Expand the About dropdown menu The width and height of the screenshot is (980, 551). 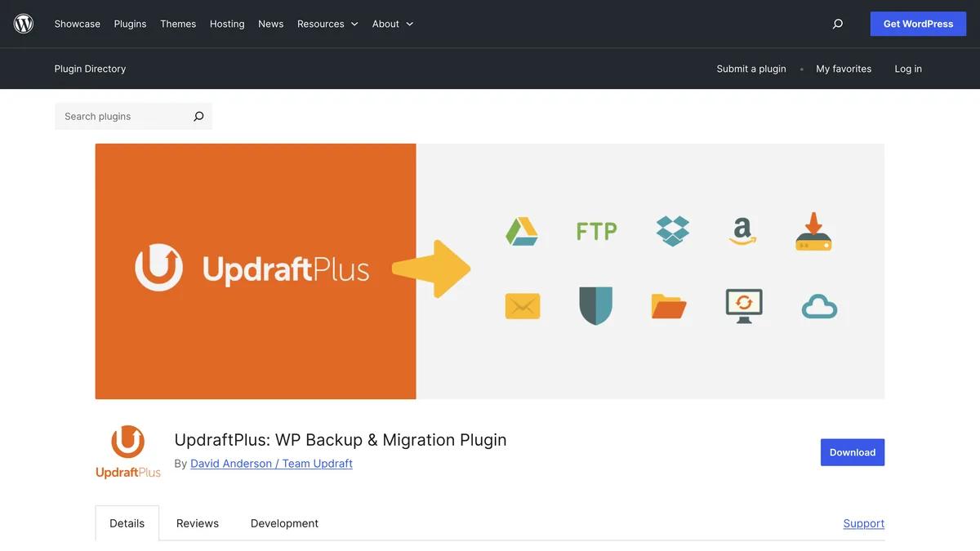(x=393, y=24)
